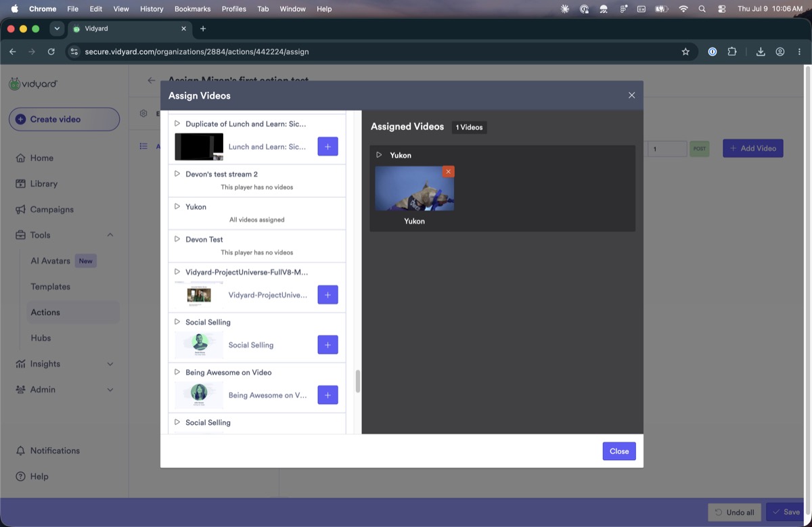The height and width of the screenshot is (527, 812).
Task: Add the Lunch and Learn video
Action: tap(328, 146)
